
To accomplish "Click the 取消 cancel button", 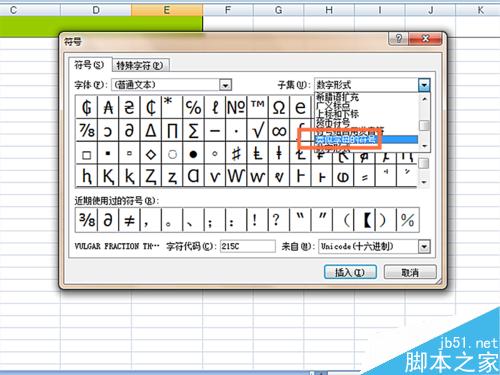I will pyautogui.click(x=410, y=272).
